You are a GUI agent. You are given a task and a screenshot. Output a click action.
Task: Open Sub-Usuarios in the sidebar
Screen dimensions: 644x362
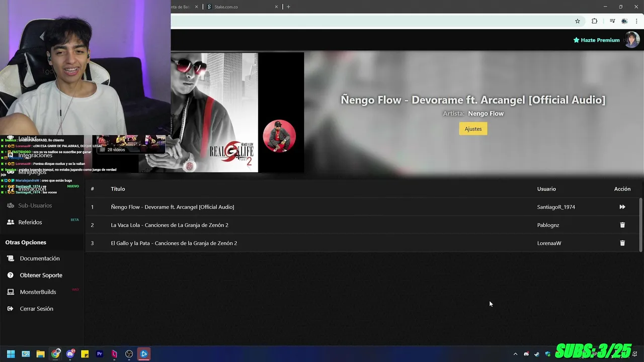pyautogui.click(x=35, y=205)
